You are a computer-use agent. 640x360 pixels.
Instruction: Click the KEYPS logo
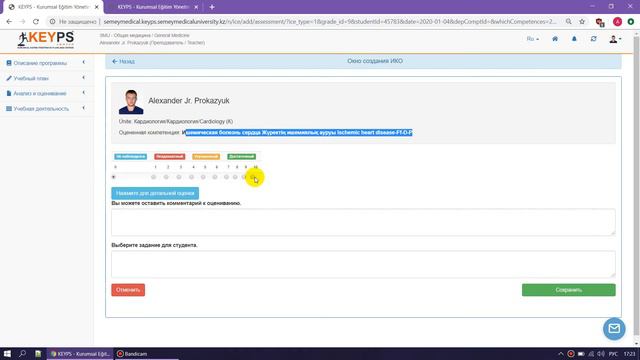[x=46, y=40]
